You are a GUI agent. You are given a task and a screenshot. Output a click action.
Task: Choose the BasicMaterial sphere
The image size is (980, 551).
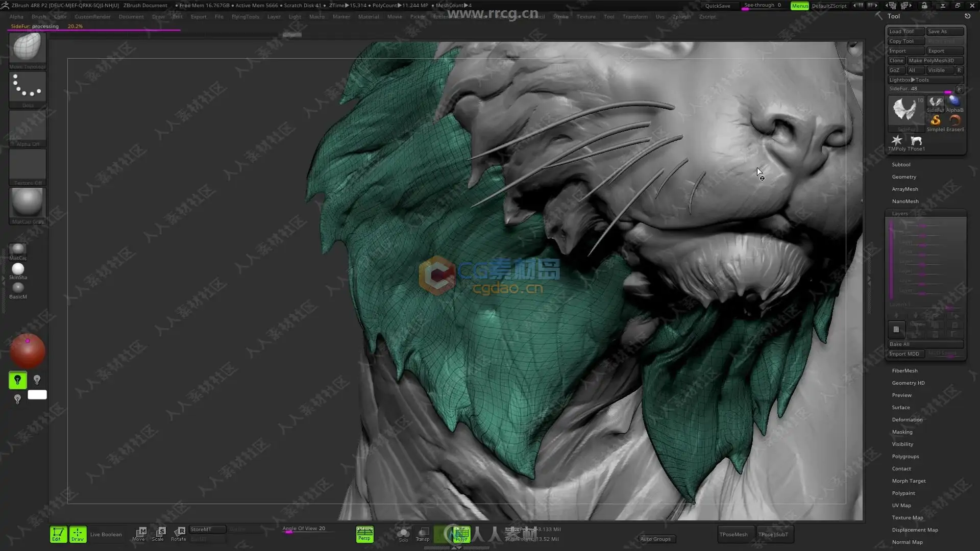18,290
